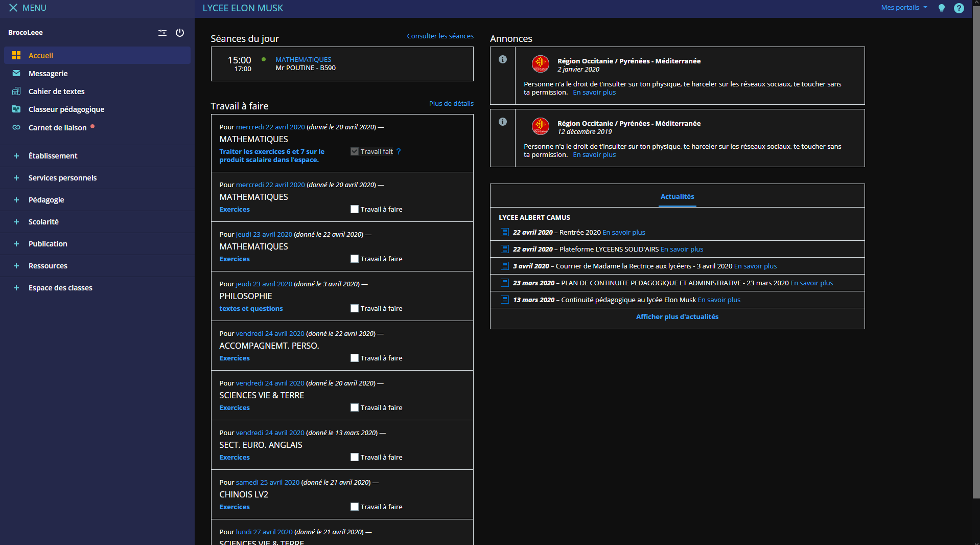Screen dimensions: 980x545
Task: Expand the Scolarité section
Action: (x=97, y=222)
